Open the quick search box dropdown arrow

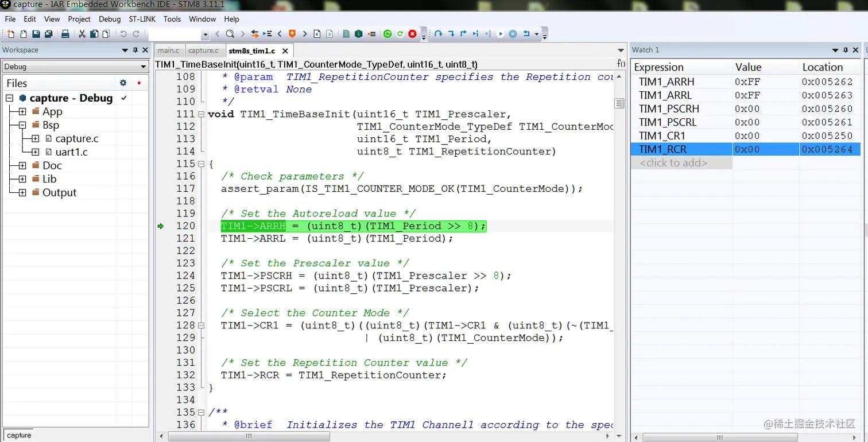pos(205,34)
